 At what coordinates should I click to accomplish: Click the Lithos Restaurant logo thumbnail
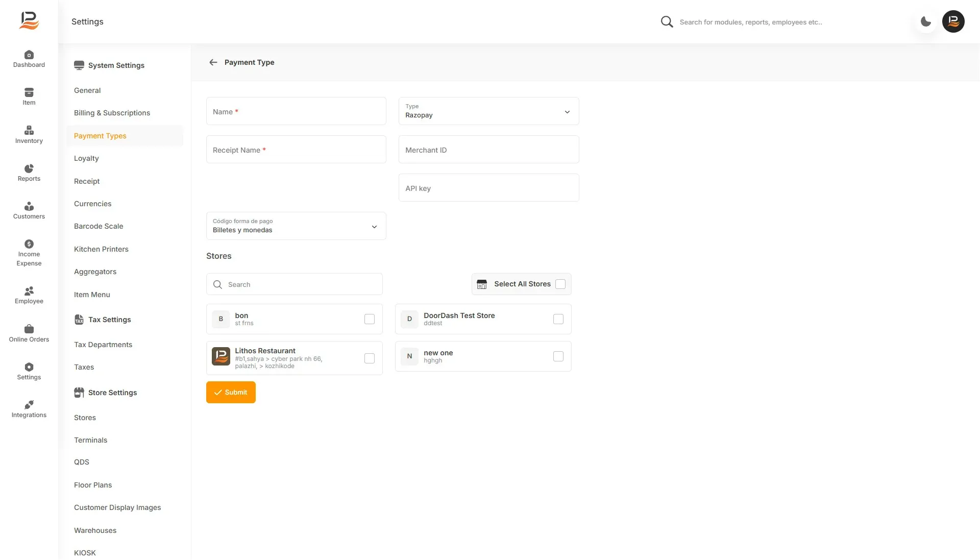click(x=221, y=356)
